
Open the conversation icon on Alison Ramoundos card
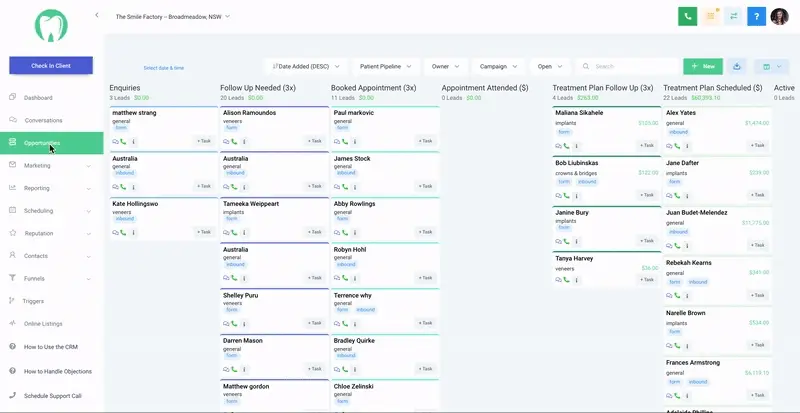(227, 141)
